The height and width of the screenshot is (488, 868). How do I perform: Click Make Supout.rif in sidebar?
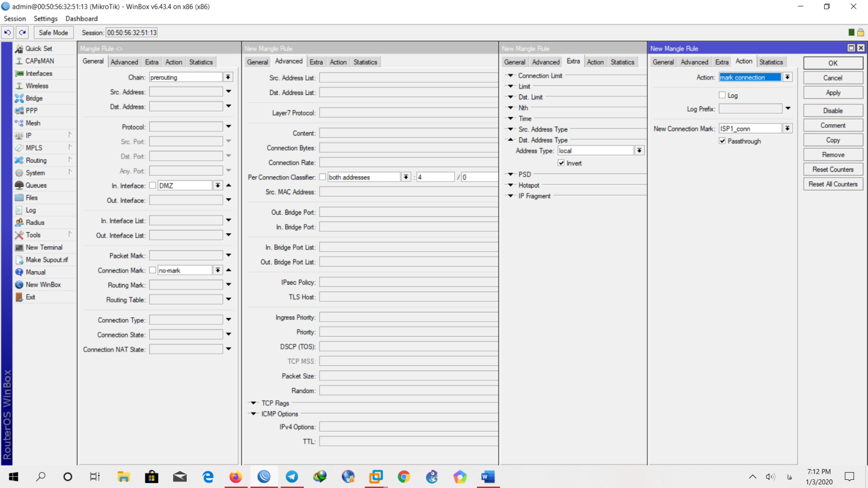(x=47, y=260)
